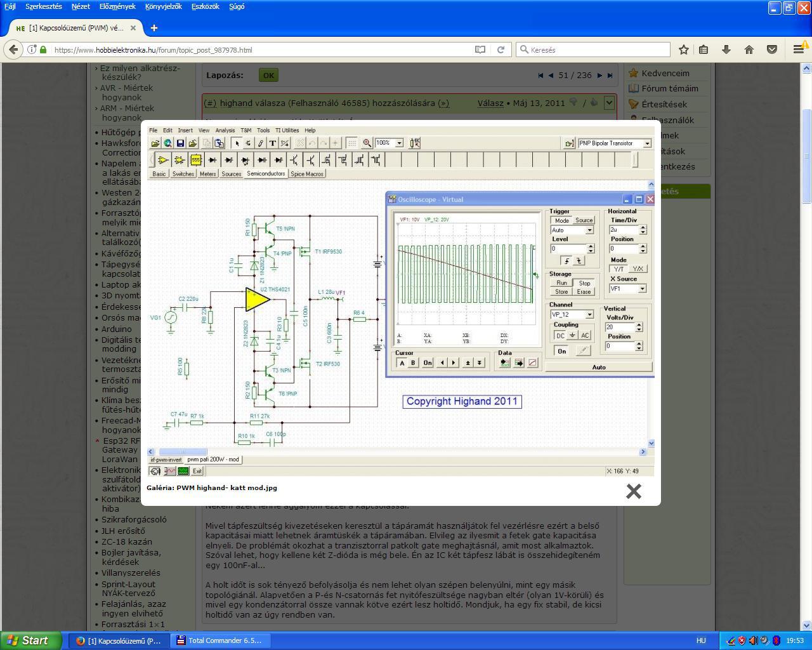
Task: Jump to the first forum page arrow
Action: point(540,75)
